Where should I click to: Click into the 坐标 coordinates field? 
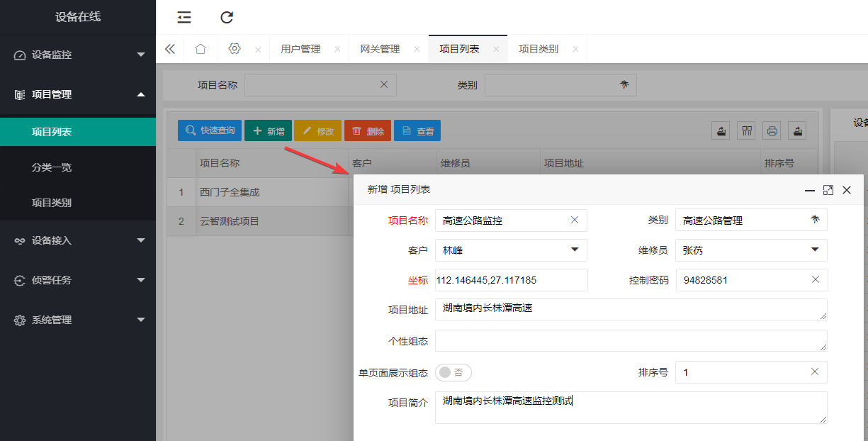pos(511,280)
